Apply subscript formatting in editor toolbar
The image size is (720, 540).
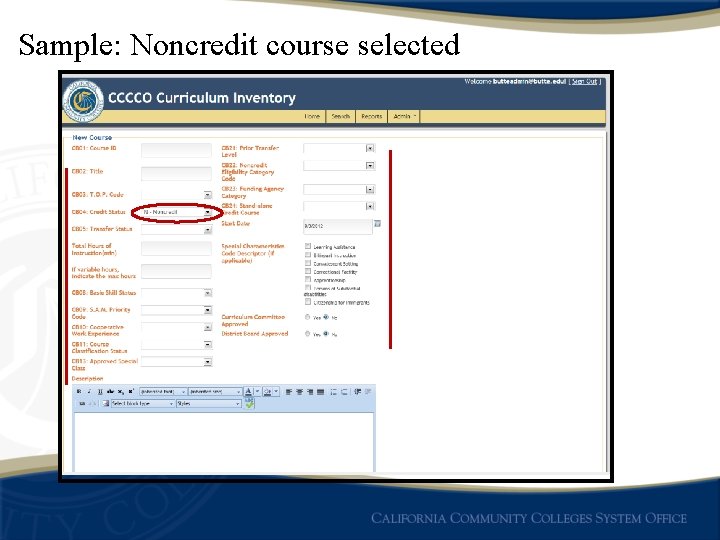[121, 392]
